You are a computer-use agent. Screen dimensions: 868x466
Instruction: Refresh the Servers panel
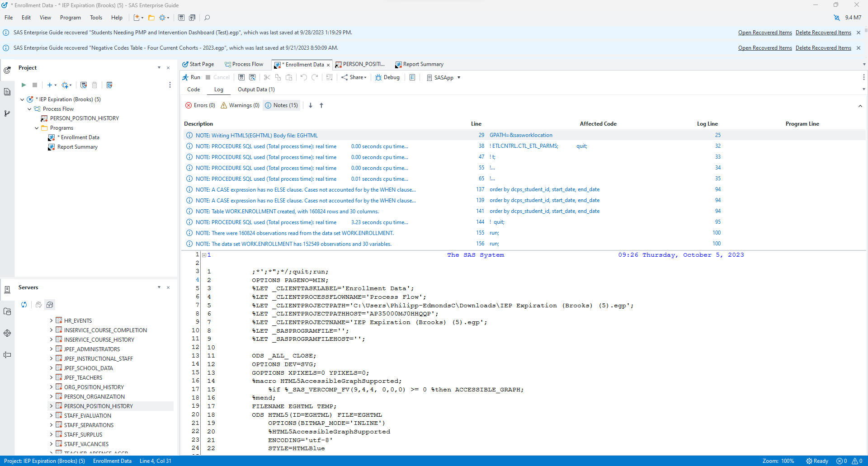[24, 305]
